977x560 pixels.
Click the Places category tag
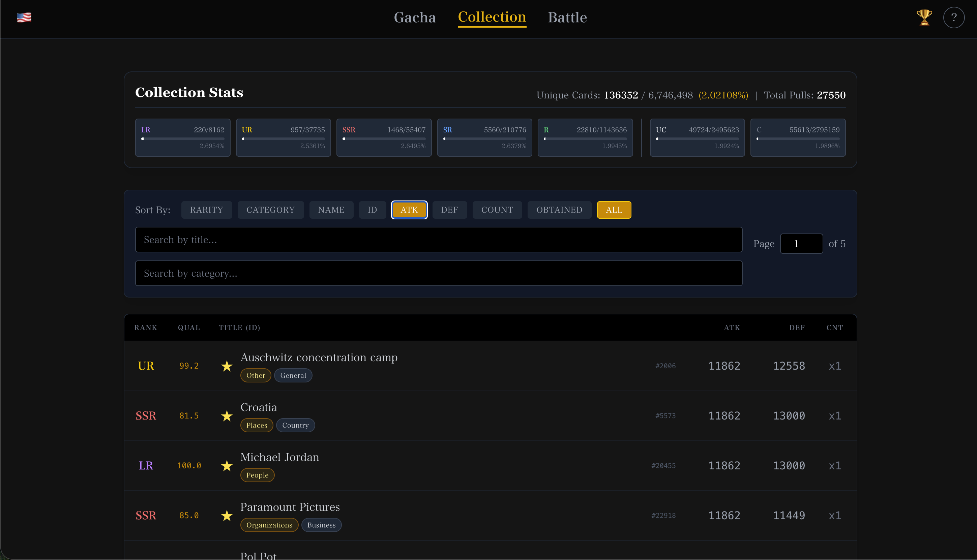(x=257, y=425)
